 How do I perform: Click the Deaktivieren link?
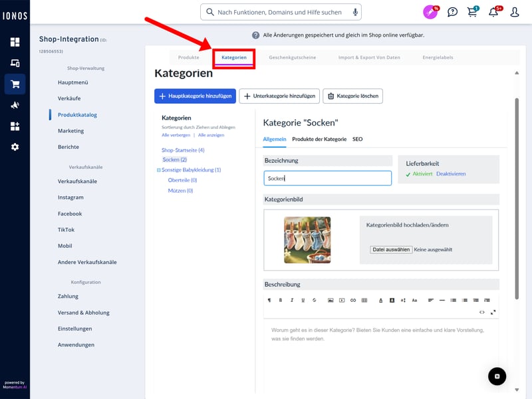[451, 174]
